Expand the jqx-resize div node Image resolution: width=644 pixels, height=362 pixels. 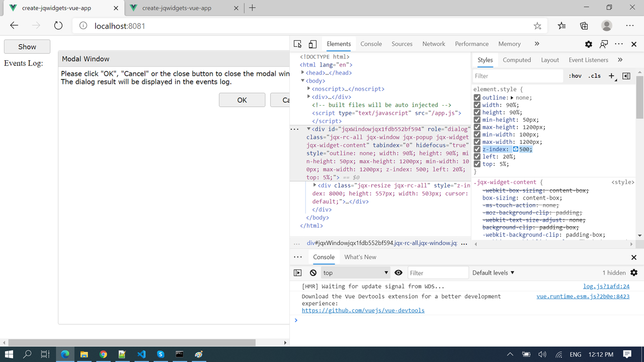click(x=315, y=186)
